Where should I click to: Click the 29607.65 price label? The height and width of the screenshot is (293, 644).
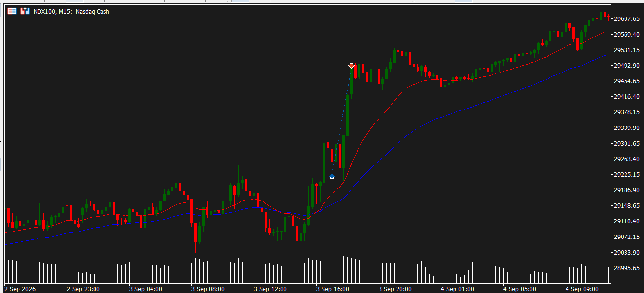click(627, 19)
